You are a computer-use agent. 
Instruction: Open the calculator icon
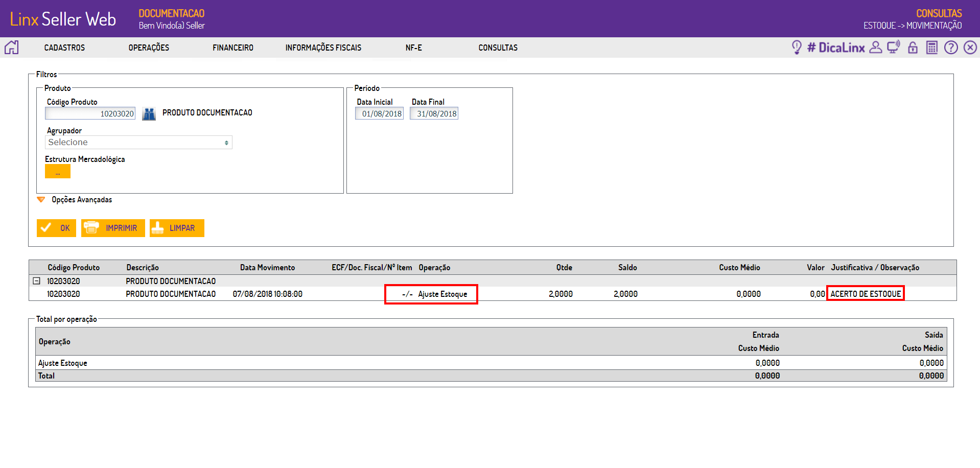[x=932, y=48]
